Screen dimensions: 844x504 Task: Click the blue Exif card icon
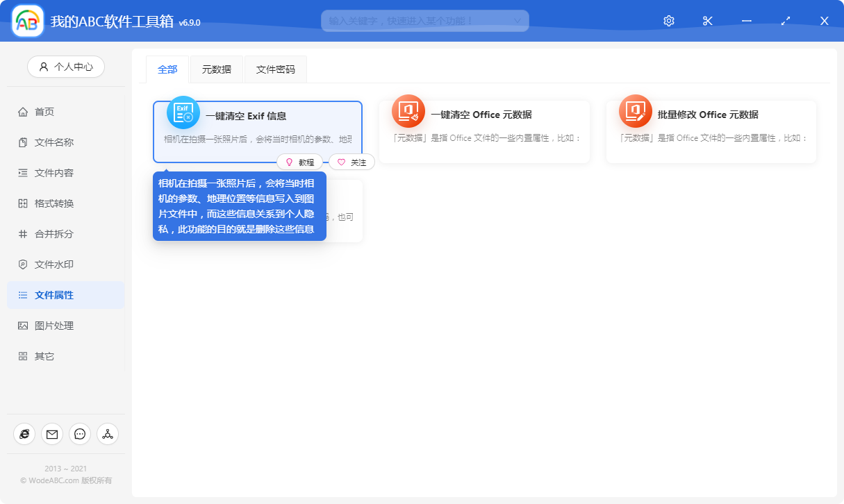[183, 112]
